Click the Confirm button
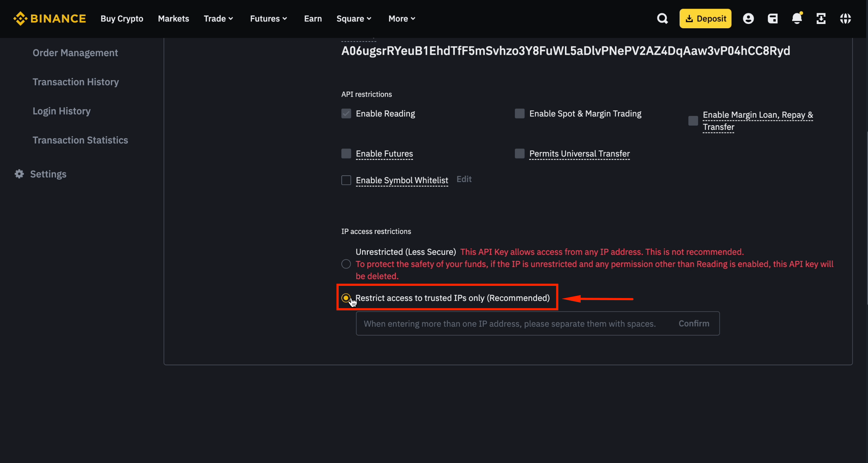 pos(694,323)
